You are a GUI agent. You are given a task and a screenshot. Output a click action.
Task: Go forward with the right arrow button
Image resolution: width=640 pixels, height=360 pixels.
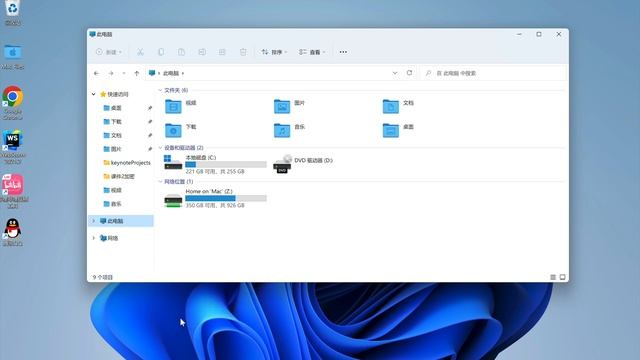tap(111, 73)
